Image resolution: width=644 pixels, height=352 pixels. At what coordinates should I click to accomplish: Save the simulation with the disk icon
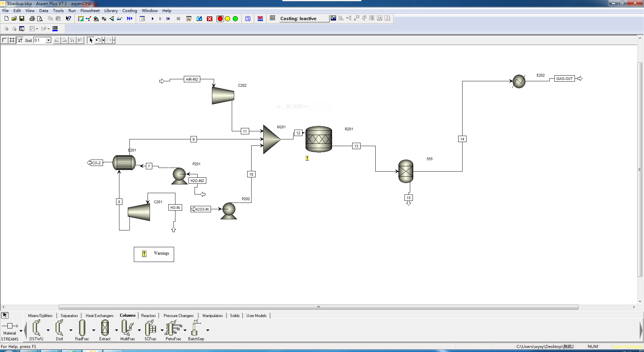pyautogui.click(x=22, y=18)
